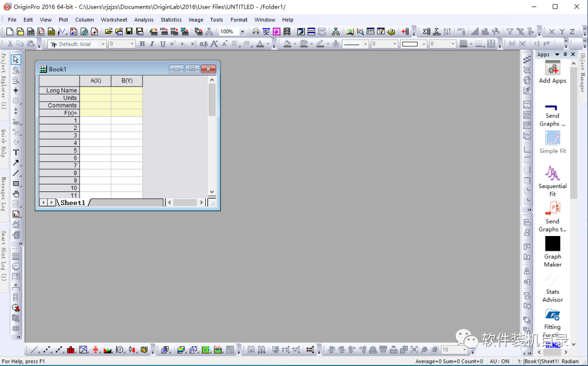Open the font size dropdown
588x366 pixels.
point(132,44)
